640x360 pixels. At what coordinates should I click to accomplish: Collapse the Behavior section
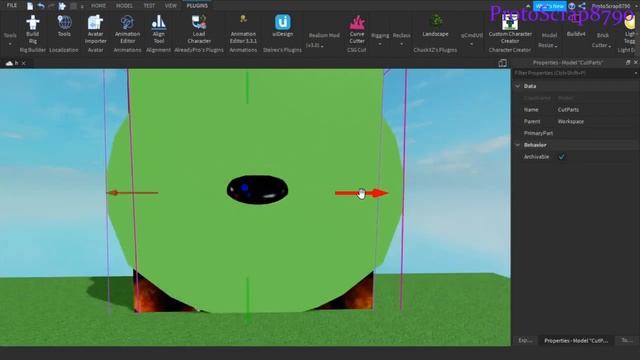click(x=518, y=145)
